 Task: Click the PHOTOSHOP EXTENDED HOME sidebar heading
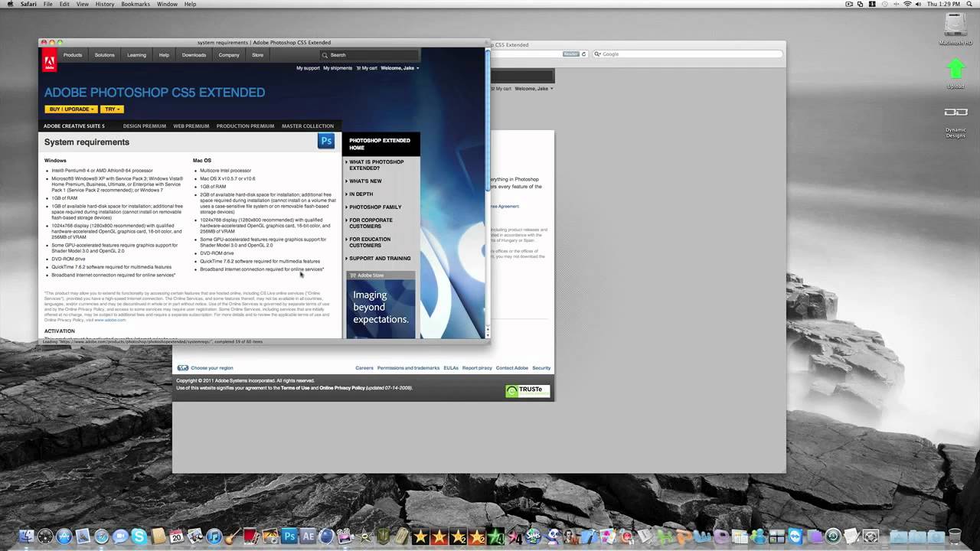[381, 144]
